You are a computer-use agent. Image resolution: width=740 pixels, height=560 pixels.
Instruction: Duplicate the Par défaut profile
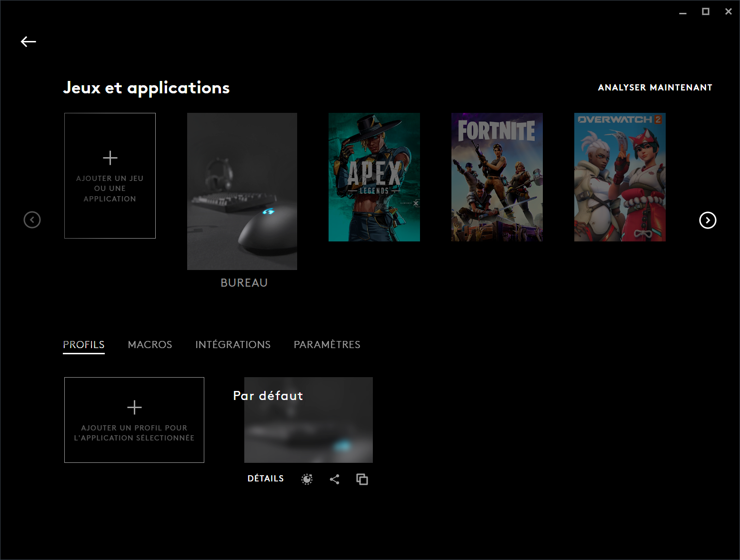[362, 479]
